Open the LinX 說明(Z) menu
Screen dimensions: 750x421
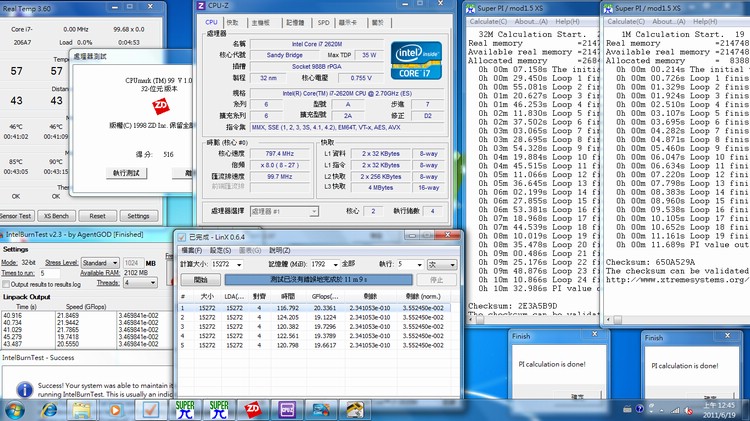coord(280,250)
